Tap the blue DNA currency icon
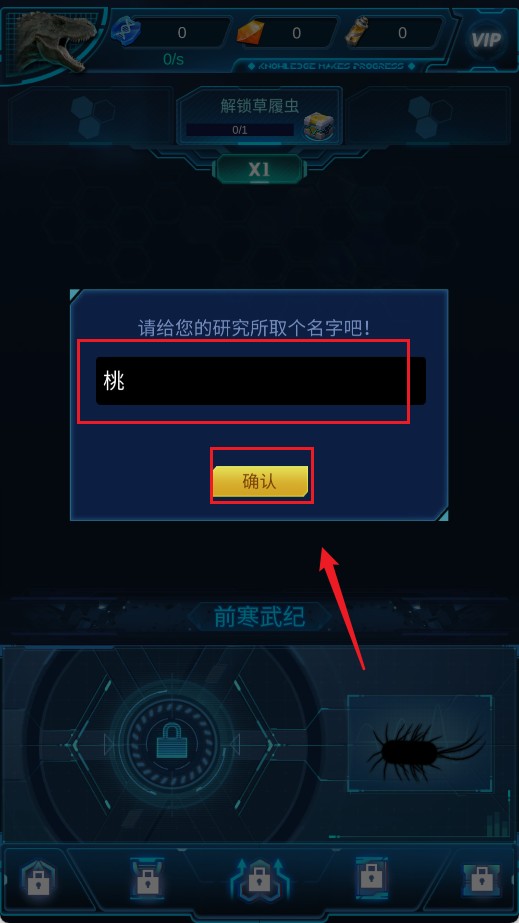The height and width of the screenshot is (923, 519). point(125,31)
